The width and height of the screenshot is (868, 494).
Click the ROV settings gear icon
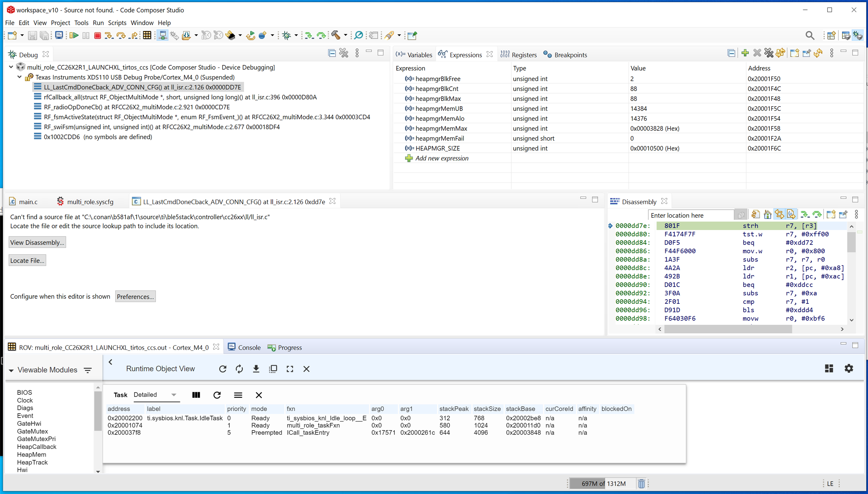point(849,368)
